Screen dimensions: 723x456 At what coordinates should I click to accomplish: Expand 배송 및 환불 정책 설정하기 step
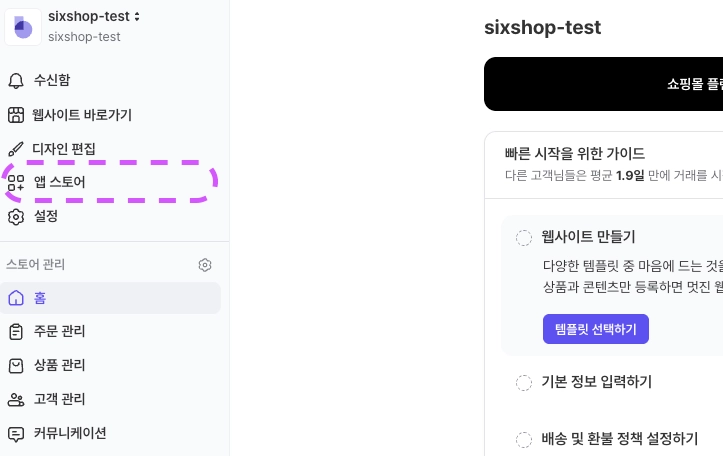619,439
